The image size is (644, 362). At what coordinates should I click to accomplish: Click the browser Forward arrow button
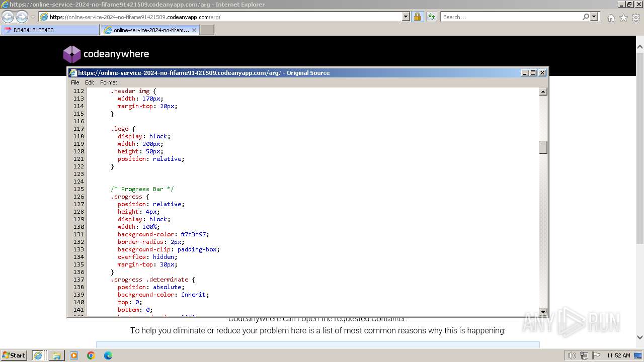[22, 17]
